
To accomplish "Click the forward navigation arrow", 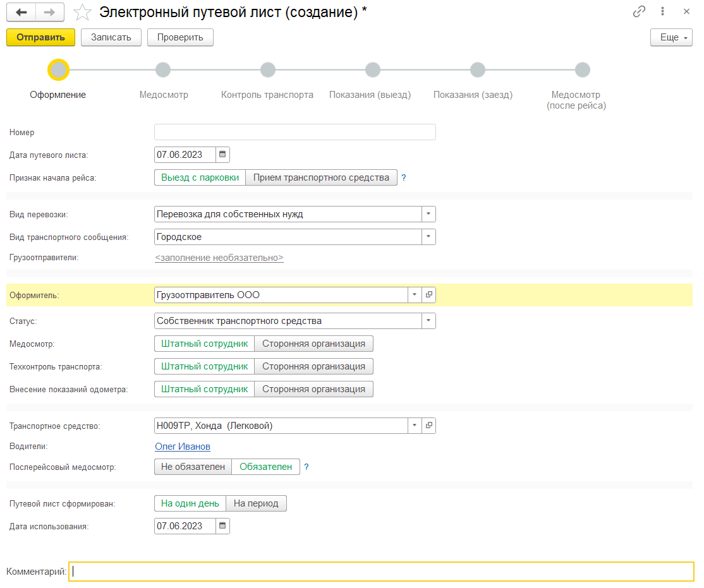I will 49,12.
